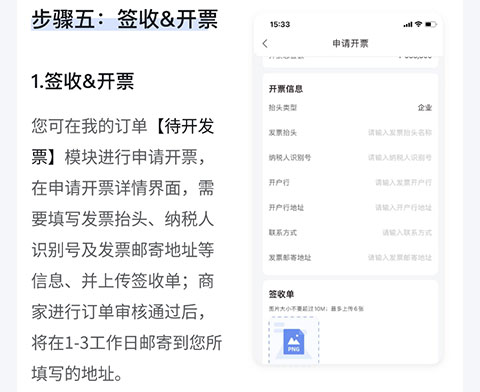The height and width of the screenshot is (392, 480).
Task: Tap the battery status icon
Action: (431, 24)
